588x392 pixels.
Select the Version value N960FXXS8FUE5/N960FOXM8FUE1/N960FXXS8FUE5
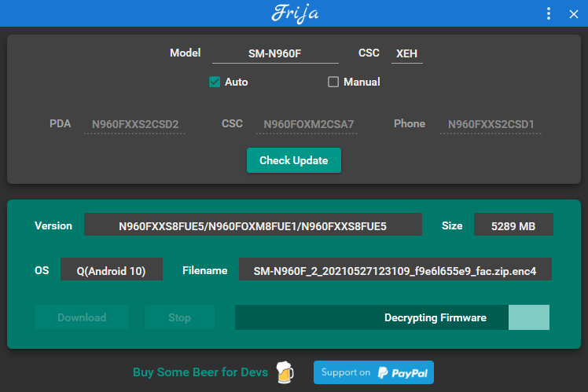tap(253, 226)
